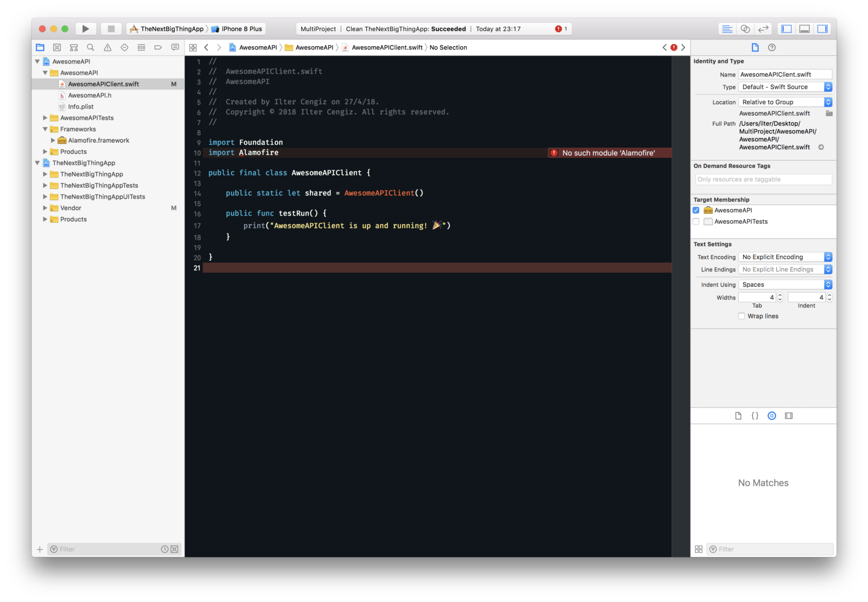The height and width of the screenshot is (602, 868).
Task: Open the Issue navigator
Action: (x=107, y=47)
